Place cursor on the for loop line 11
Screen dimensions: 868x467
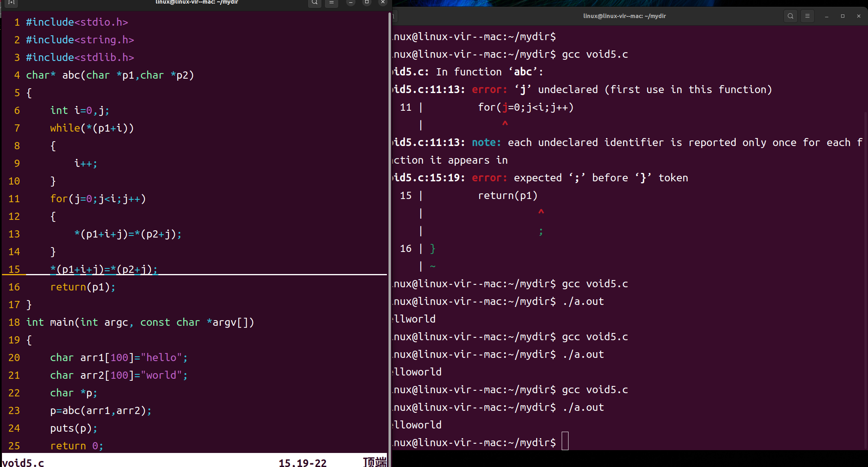(x=98, y=199)
